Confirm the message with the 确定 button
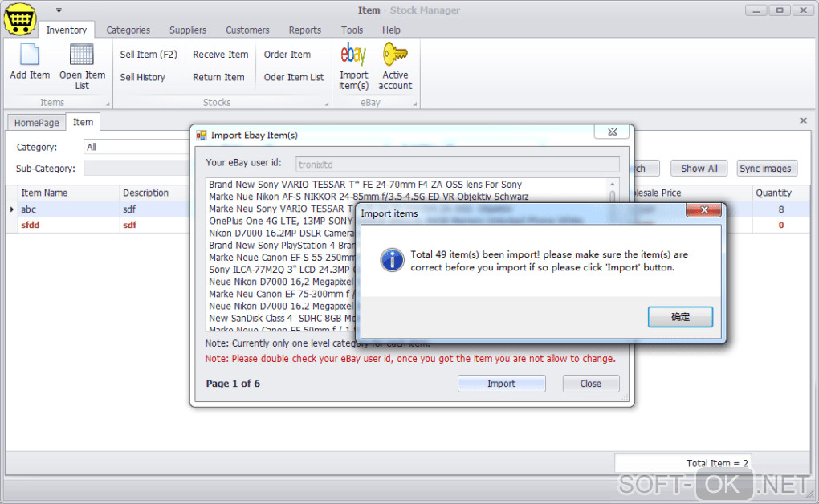The image size is (819, 504). [x=680, y=317]
